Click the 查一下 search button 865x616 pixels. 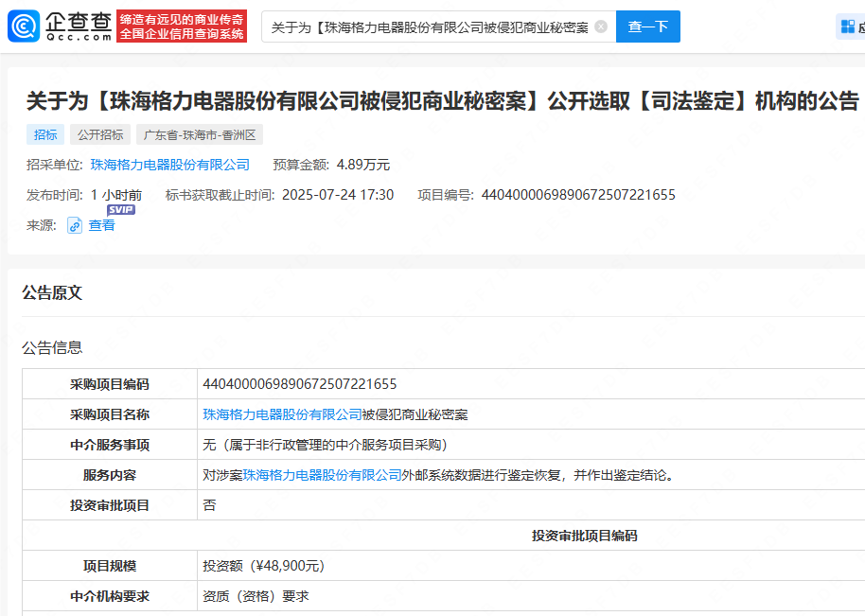[647, 26]
